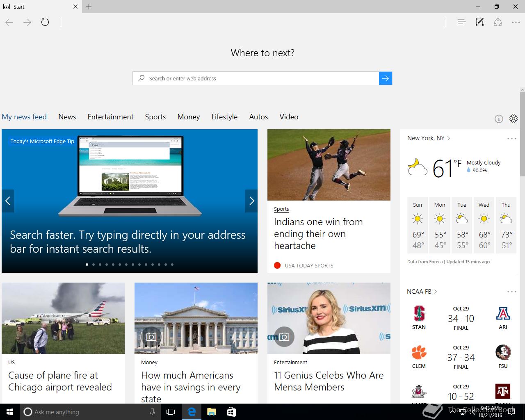
Task: Focus the Search or enter web address box
Action: [x=256, y=78]
